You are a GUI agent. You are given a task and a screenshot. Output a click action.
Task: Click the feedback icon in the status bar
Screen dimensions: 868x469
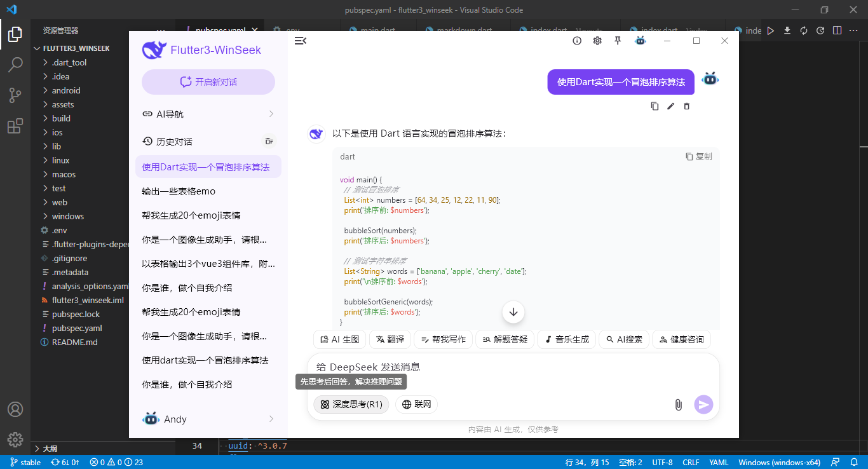(836, 462)
